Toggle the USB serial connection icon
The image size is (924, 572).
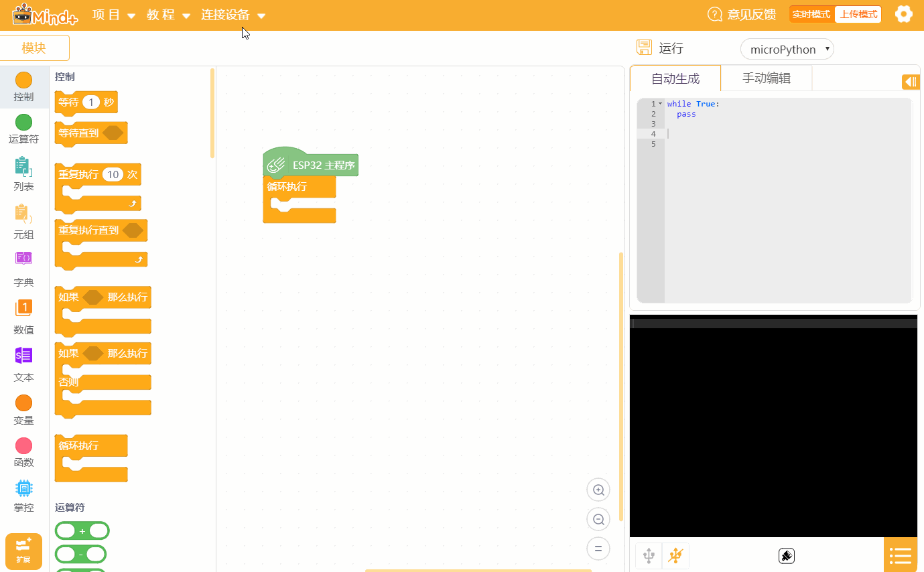[x=647, y=555]
